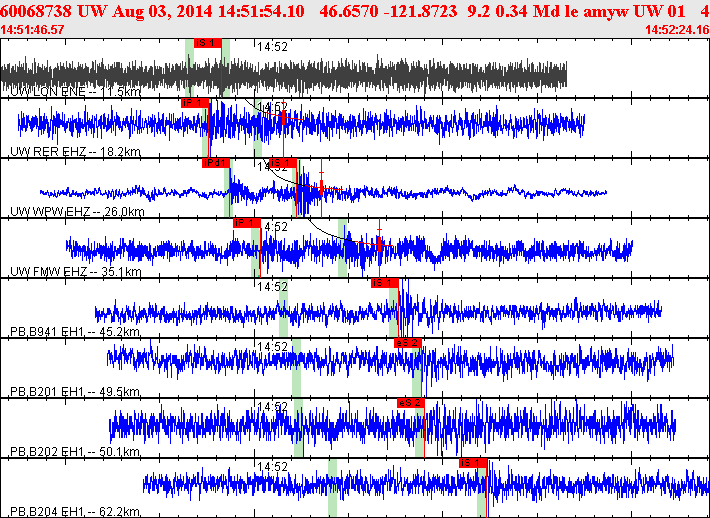Click the iPd1 pick flag on WPW trace
This screenshot has width=710, height=518.
216,163
